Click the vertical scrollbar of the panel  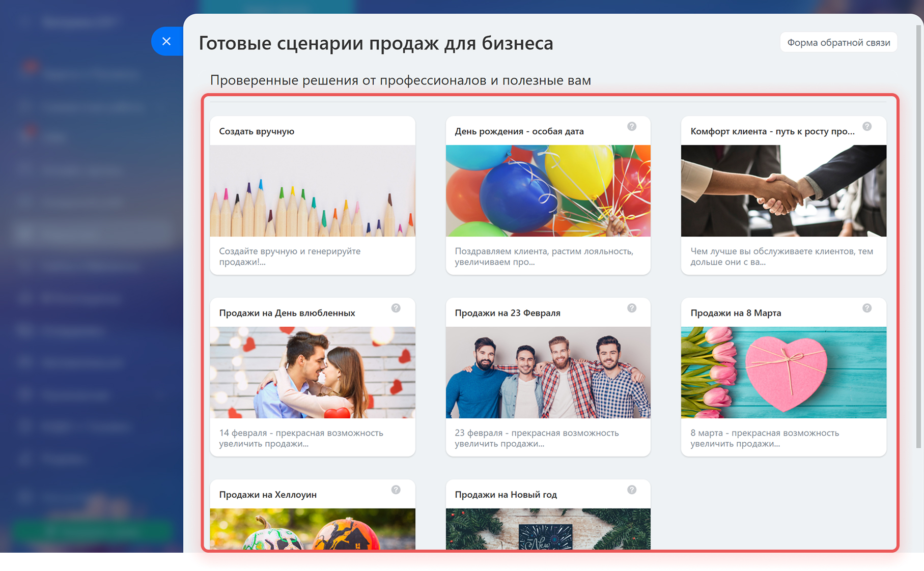(x=919, y=237)
